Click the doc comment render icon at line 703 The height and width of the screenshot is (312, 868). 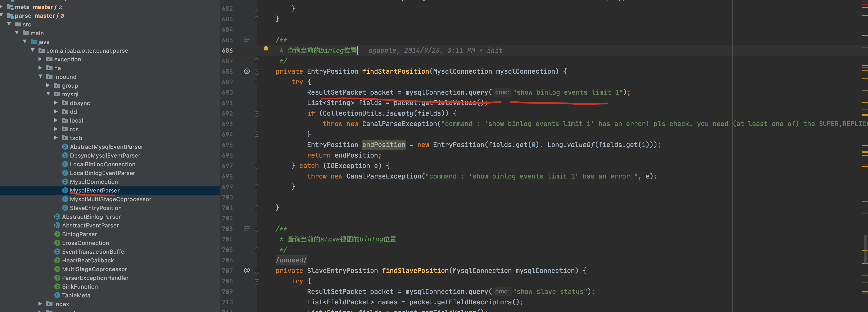[247, 229]
